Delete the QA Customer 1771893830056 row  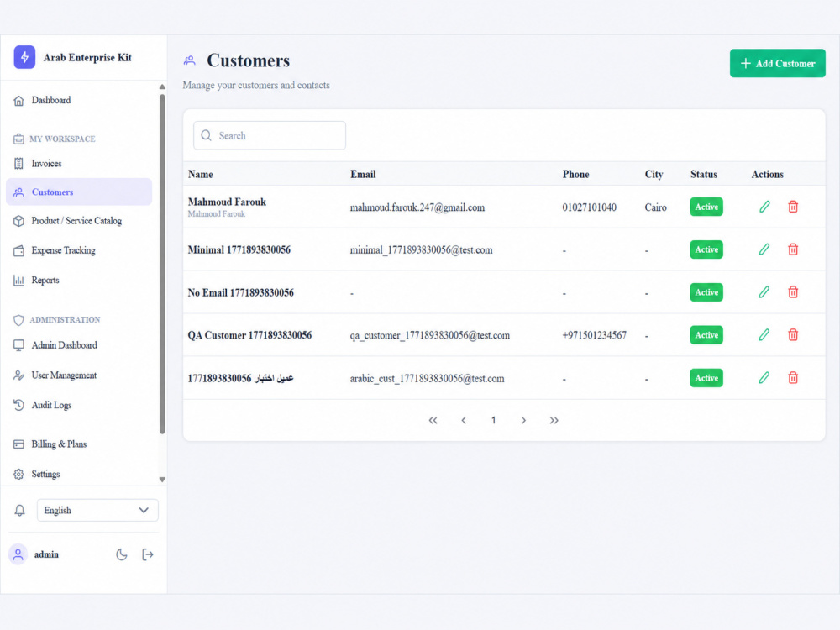coord(793,335)
